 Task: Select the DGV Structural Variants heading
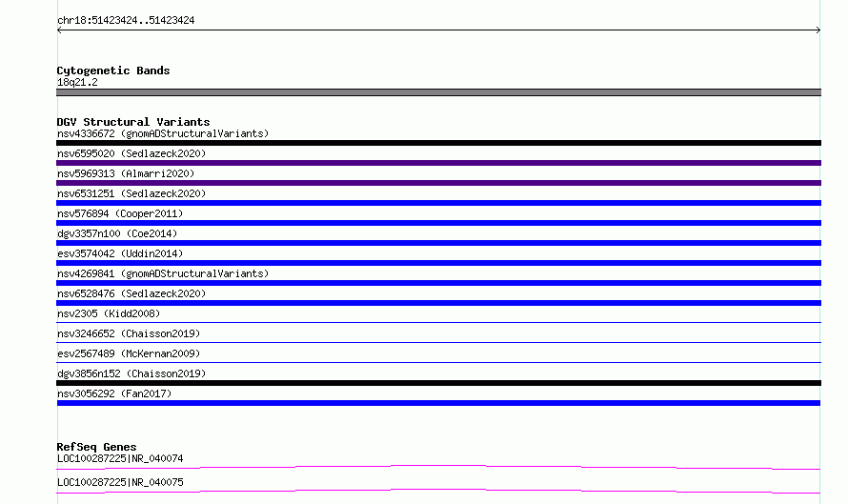click(133, 122)
